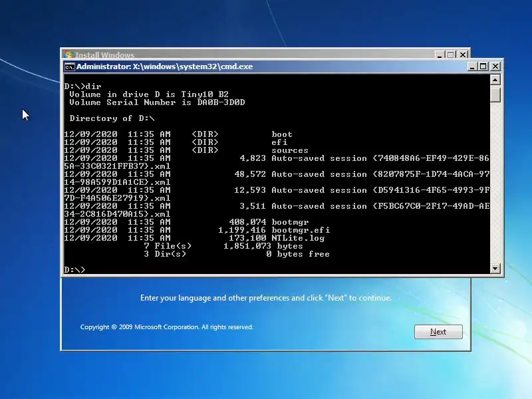Click the '7D-F4A506E27919}.xml' line
The image size is (532, 399).
[x=117, y=198]
